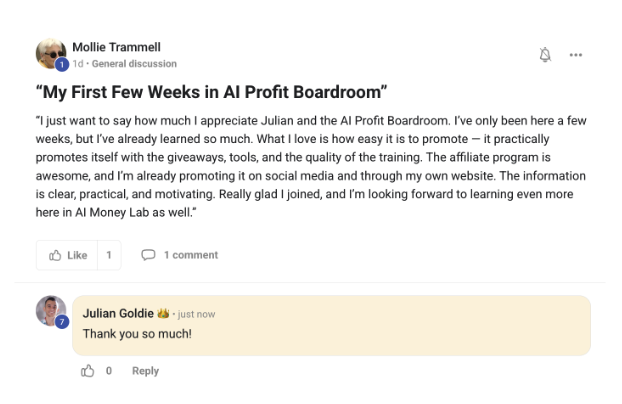
Task: Open Julian Goldie's name link
Action: click(x=117, y=313)
